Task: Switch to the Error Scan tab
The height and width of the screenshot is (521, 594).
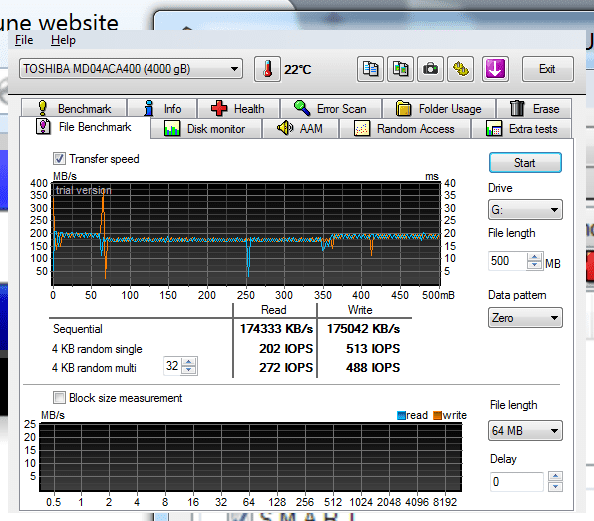Action: [331, 109]
